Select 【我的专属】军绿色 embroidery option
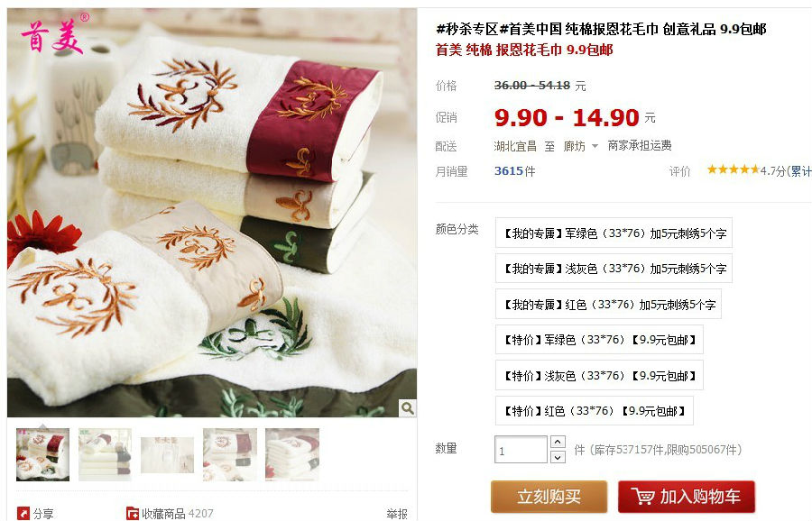Screen dimensions: 812x521 coord(614,233)
